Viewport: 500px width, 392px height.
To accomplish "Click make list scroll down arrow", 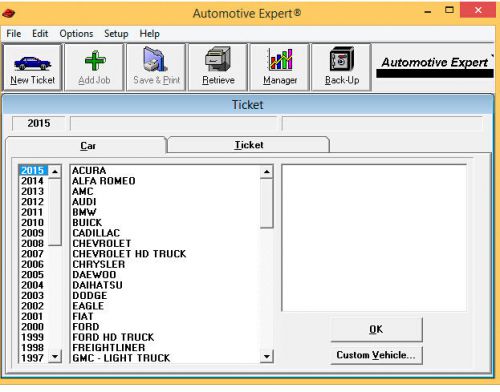I will (267, 356).
